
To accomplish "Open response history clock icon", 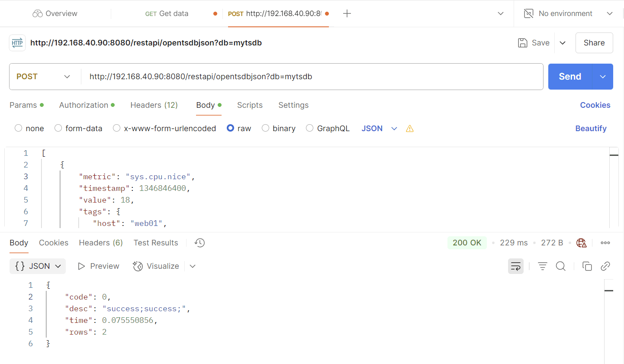I will click(x=199, y=243).
